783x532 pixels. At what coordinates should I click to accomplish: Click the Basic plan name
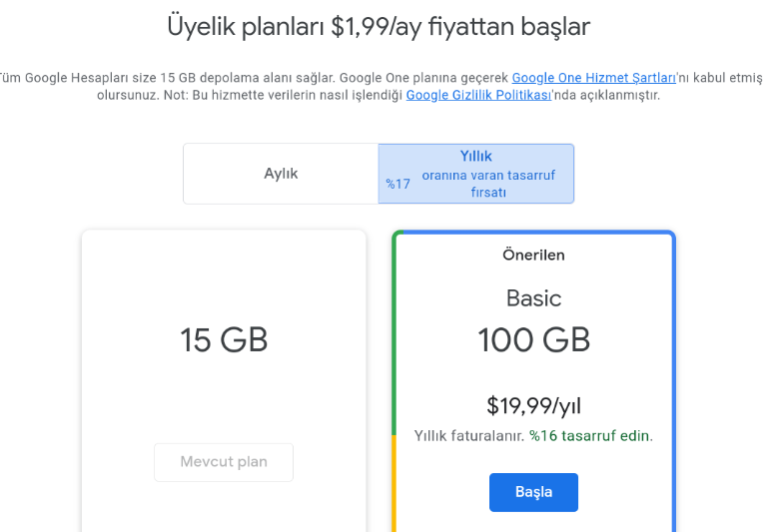point(533,298)
